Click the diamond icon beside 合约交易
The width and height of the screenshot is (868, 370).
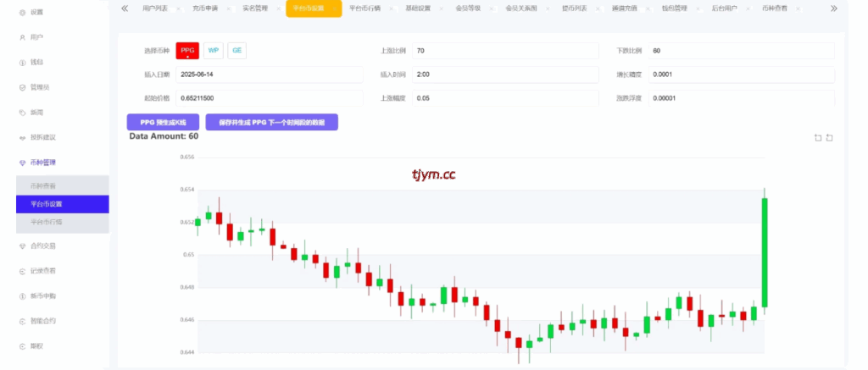pos(23,246)
